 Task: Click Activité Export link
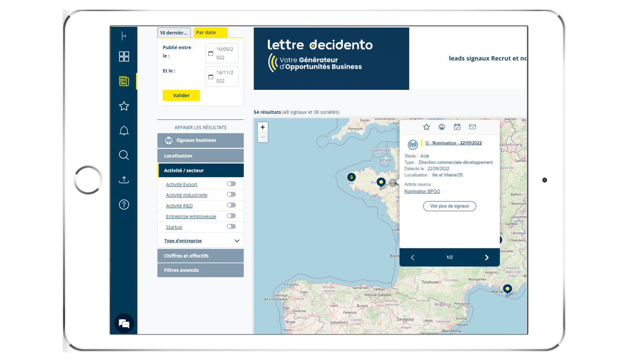181,185
